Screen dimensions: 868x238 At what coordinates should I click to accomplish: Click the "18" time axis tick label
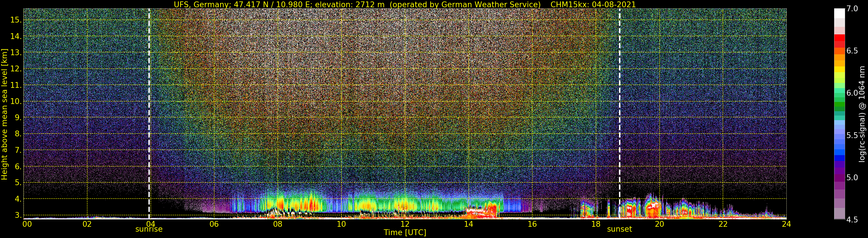tap(596, 224)
